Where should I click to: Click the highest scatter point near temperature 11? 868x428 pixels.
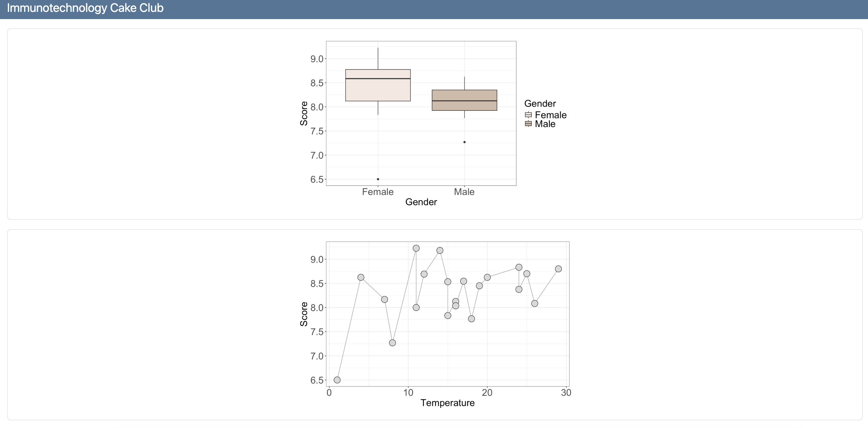point(416,248)
